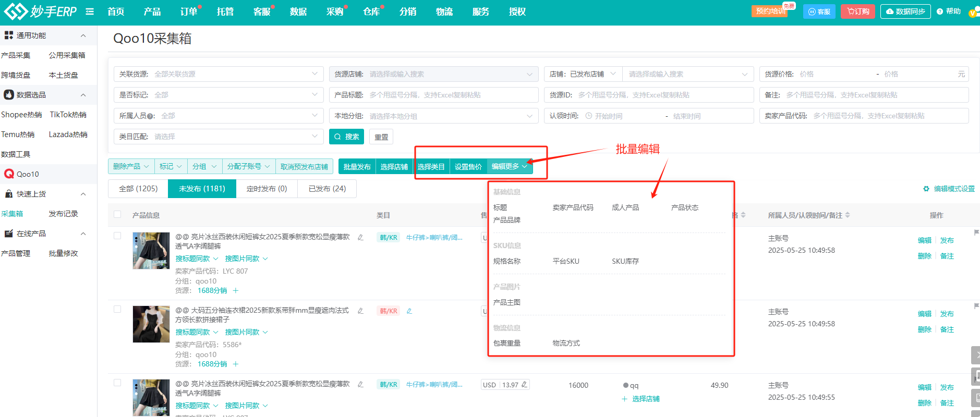Open the 货源店铺 dropdown
The height and width of the screenshot is (417, 980).
pos(433,74)
